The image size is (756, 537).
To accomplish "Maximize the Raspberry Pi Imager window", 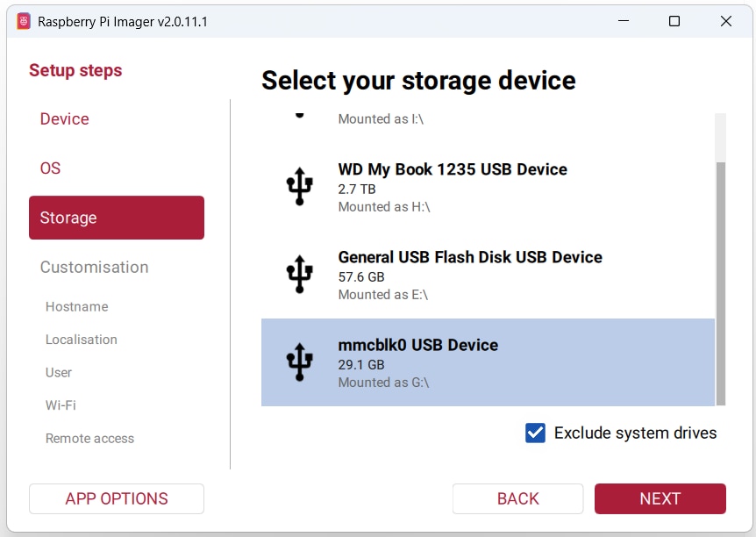I will pyautogui.click(x=674, y=21).
